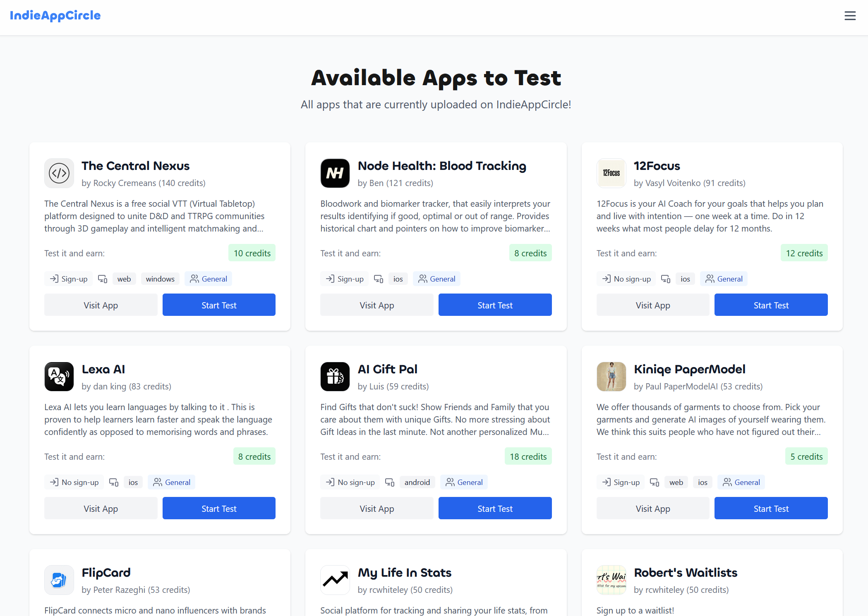Screen dimensions: 868x616
Task: Click the No sign-up badge on Lexa AI
Action: [x=74, y=482]
